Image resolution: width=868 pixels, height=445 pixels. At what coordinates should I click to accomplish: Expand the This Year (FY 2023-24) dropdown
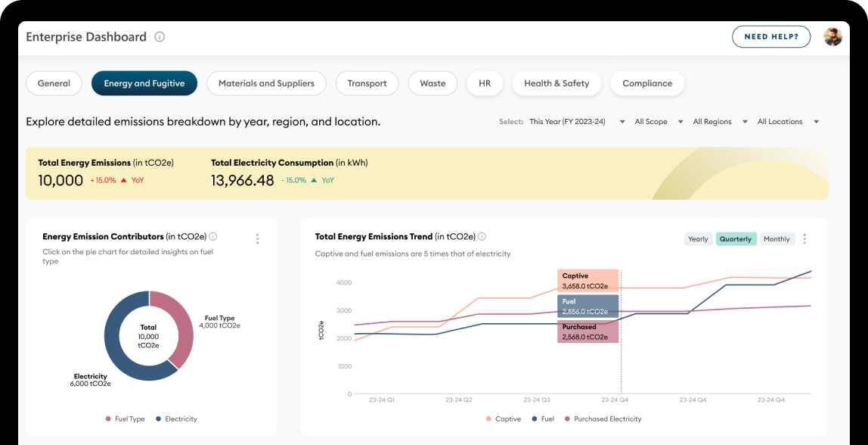pos(577,122)
